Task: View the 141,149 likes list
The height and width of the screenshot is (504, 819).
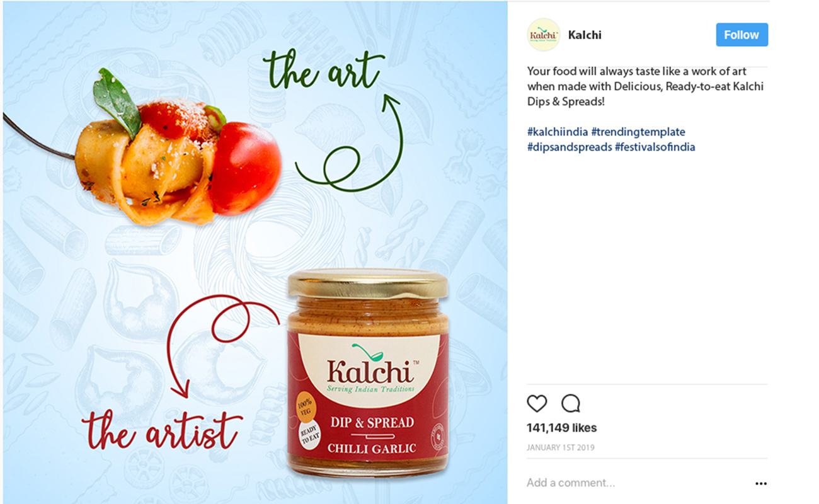Action: (x=561, y=428)
